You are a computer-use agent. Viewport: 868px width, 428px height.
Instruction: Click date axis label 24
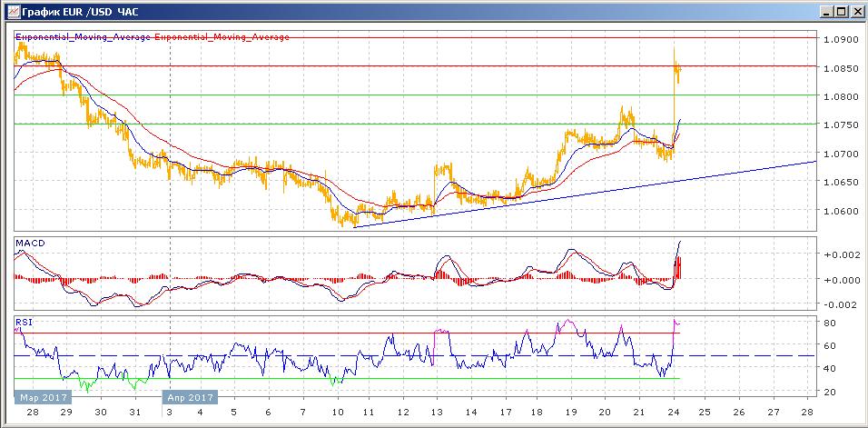coord(674,413)
